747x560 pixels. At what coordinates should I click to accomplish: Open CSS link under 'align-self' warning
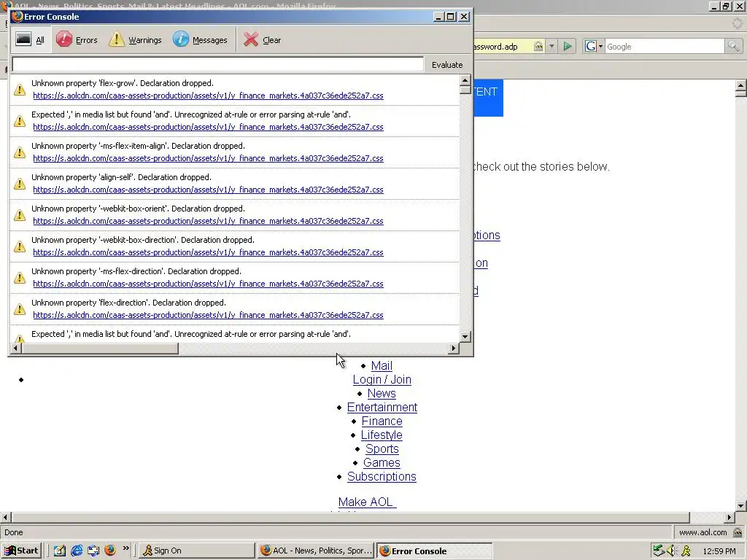[208, 190]
